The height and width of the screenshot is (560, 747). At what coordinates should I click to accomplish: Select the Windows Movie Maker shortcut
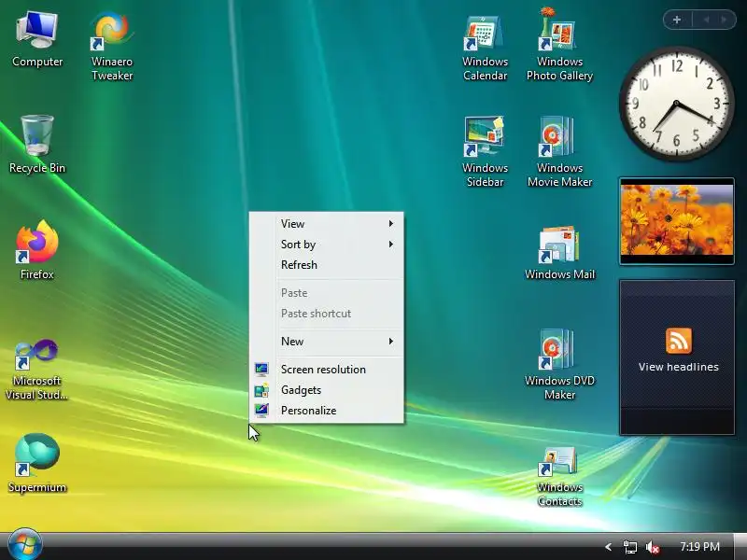(x=559, y=152)
